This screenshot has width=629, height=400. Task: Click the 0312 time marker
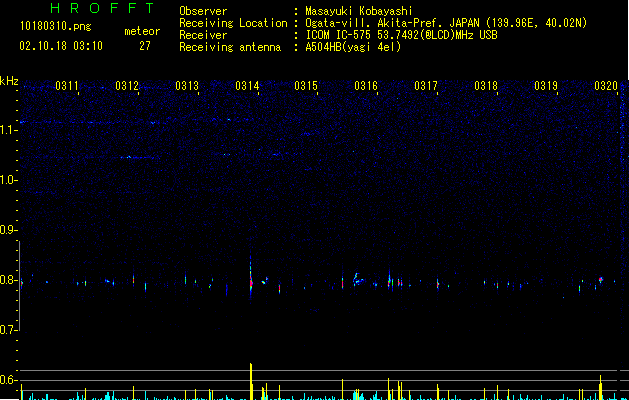[x=127, y=86]
